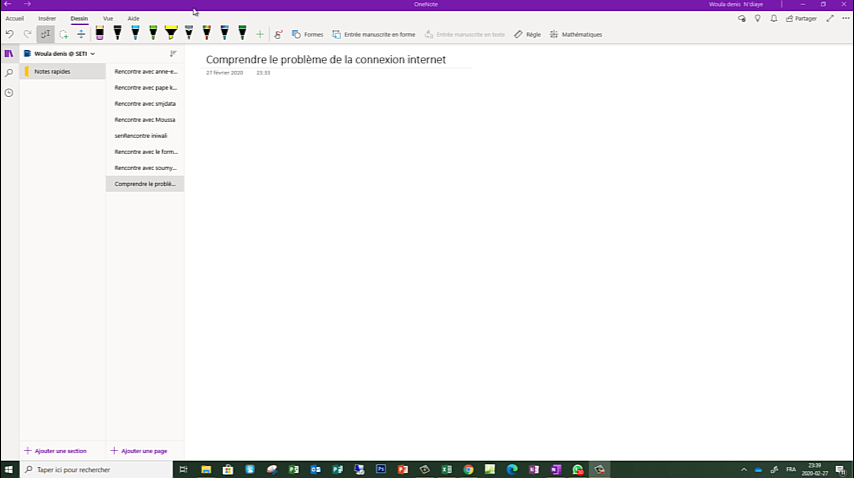Screen dimensions: 854x478
Task: Open the Mathématiques tool
Action: point(576,34)
